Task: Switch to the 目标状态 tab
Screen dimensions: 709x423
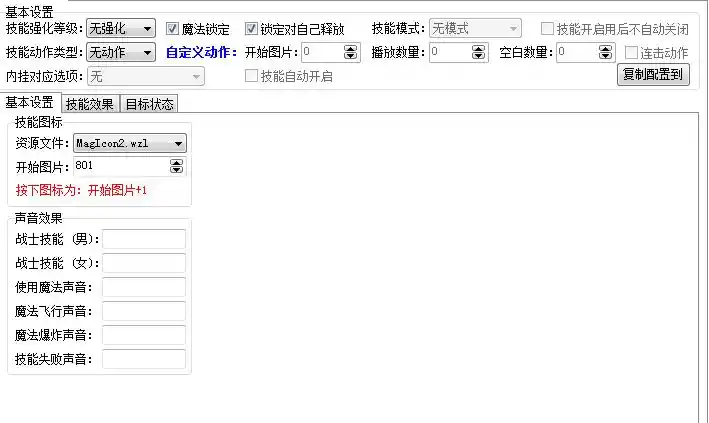Action: click(x=150, y=104)
